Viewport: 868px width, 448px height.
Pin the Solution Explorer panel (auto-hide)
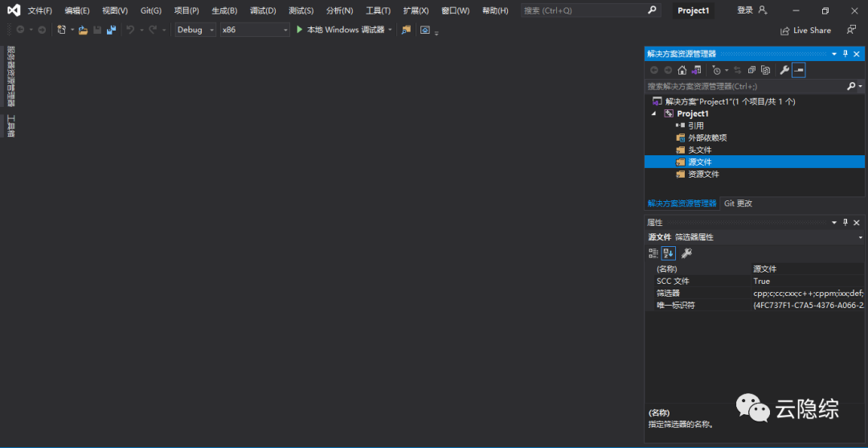pos(845,54)
